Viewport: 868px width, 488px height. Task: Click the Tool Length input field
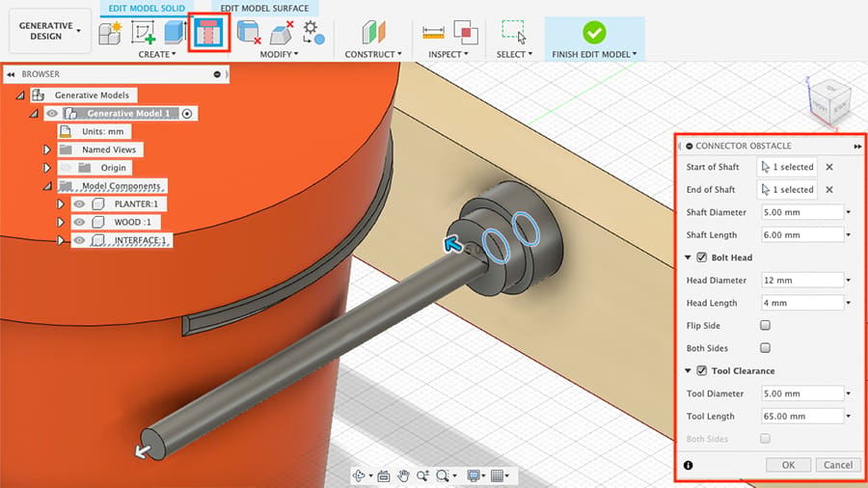click(x=802, y=416)
